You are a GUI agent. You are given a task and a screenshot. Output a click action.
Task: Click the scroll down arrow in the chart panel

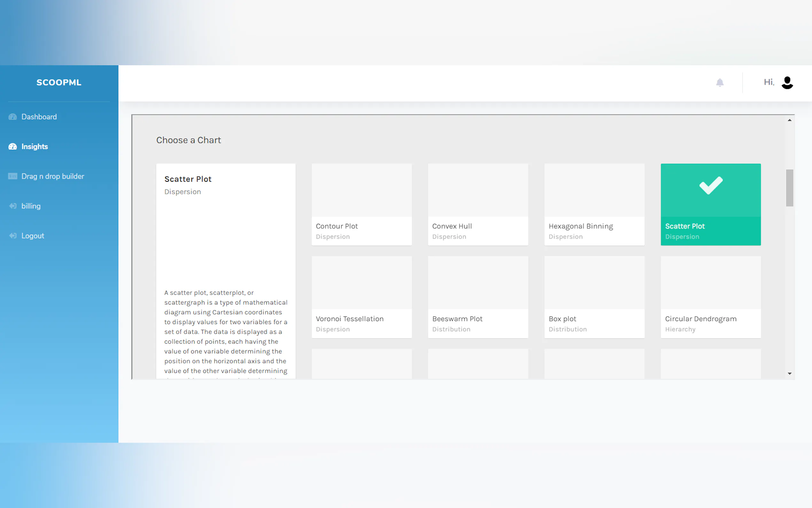(789, 374)
